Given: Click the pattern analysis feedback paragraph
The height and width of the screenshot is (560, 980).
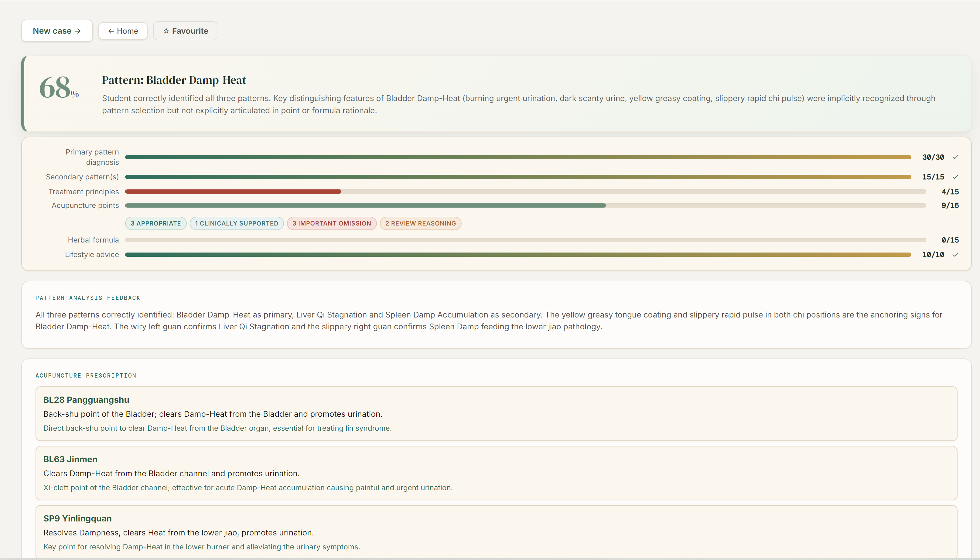Looking at the screenshot, I should [489, 321].
